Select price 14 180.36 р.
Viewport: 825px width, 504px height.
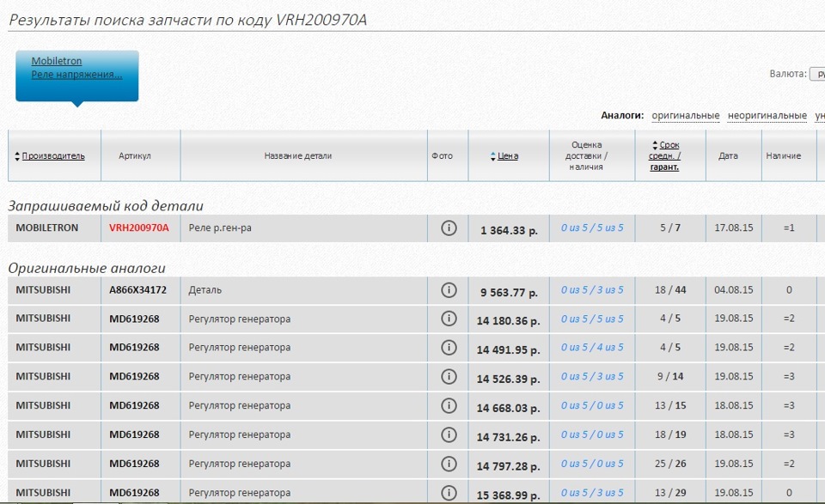click(x=508, y=321)
